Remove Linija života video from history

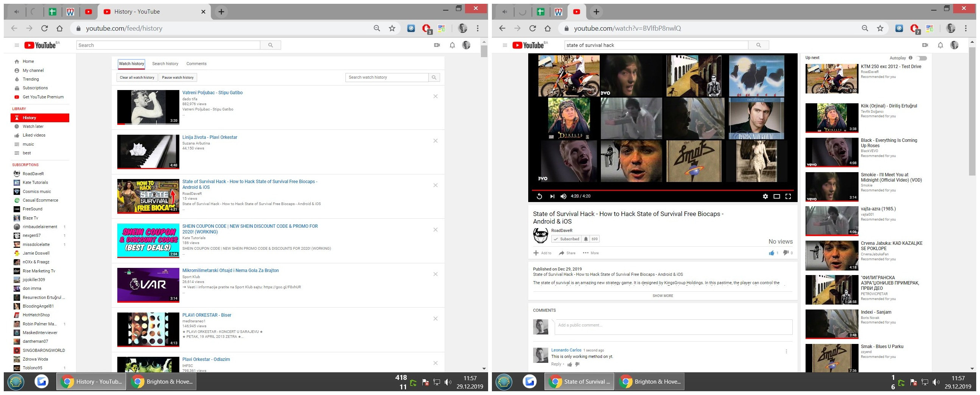[435, 141]
